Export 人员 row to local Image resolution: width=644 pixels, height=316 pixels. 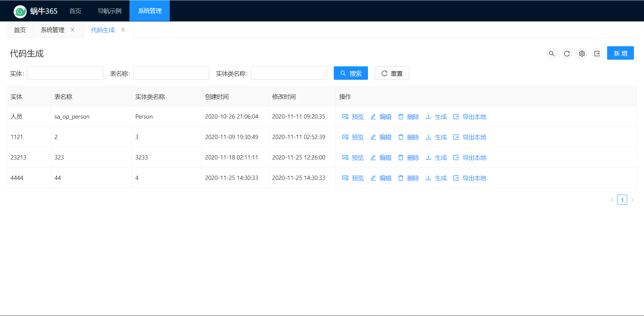pos(470,117)
